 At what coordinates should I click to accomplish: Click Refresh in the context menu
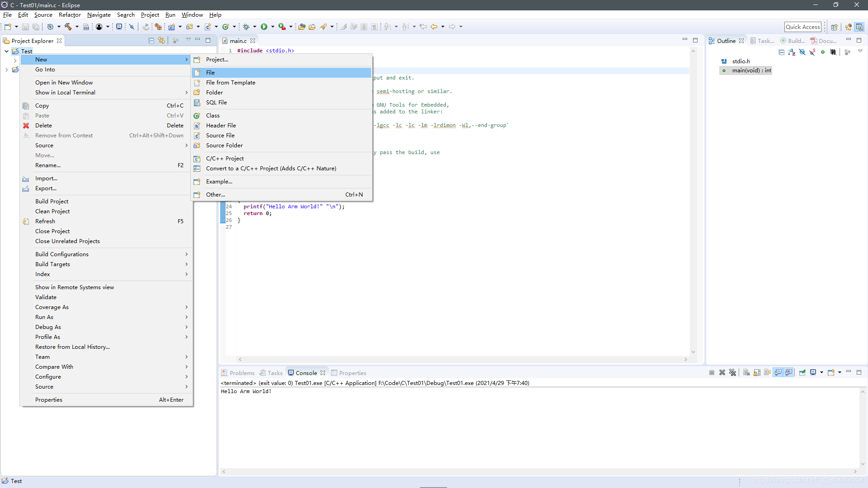[107, 221]
